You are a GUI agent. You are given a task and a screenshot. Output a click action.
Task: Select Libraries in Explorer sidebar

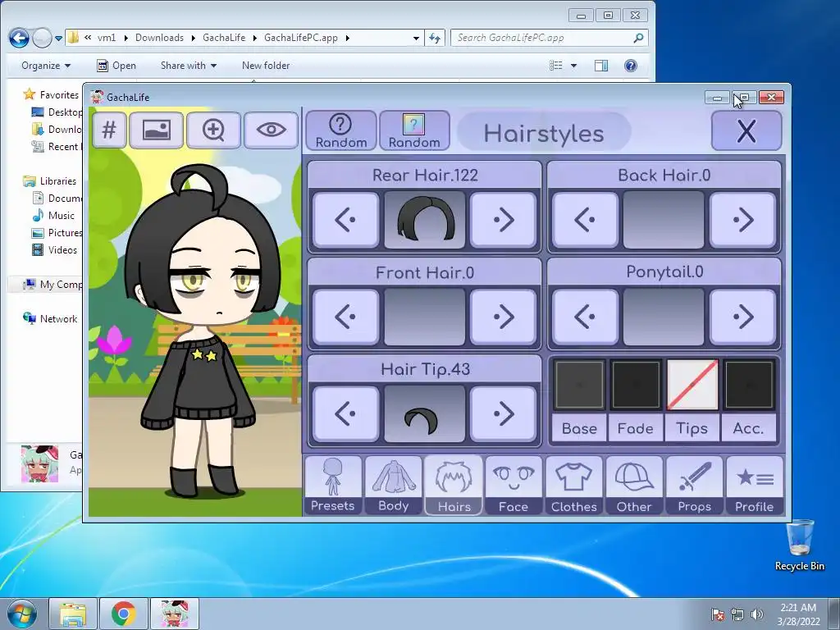(x=50, y=181)
